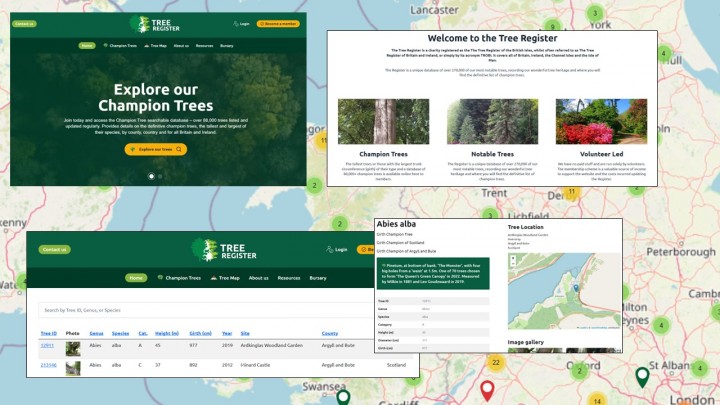Image resolution: width=720 pixels, height=405 pixels.
Task: Click the Become a member button
Action: pyautogui.click(x=278, y=24)
